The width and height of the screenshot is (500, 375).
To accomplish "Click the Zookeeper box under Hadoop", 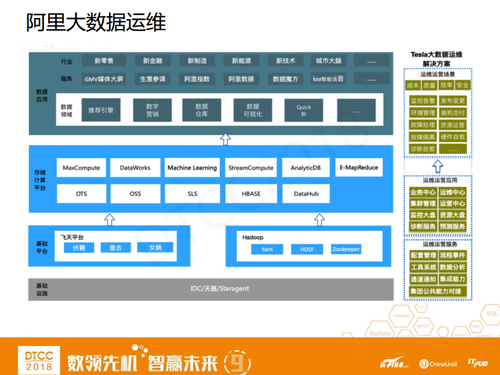I will (346, 249).
